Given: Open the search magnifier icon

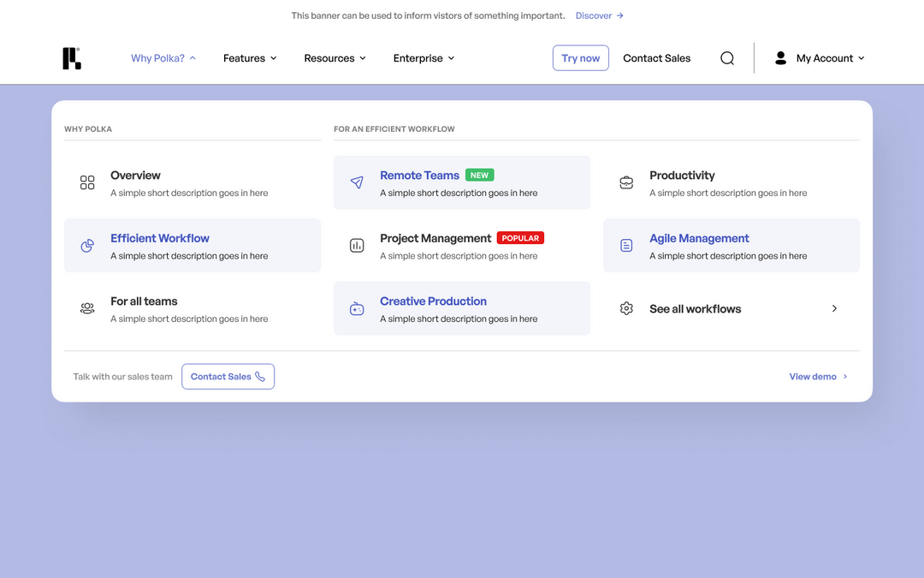Looking at the screenshot, I should point(726,57).
